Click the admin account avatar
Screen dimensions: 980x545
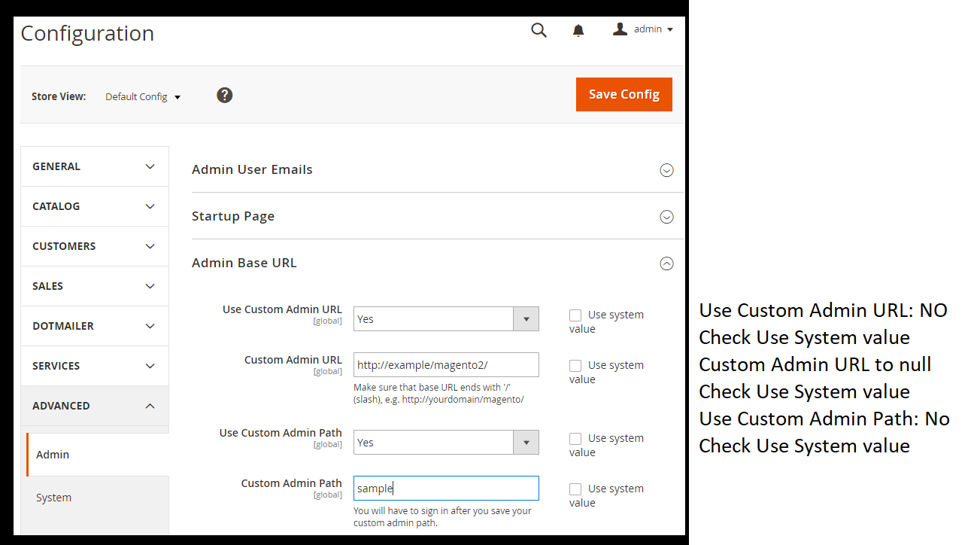point(620,29)
